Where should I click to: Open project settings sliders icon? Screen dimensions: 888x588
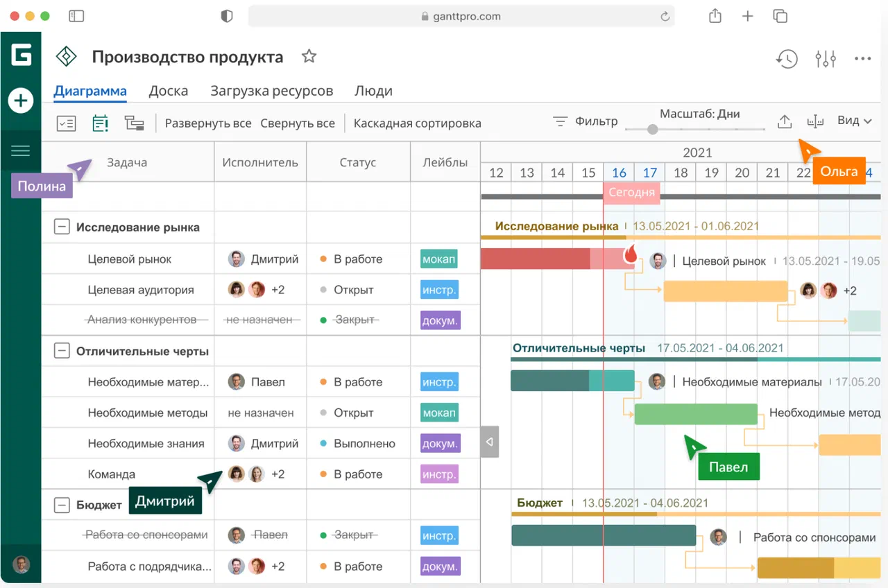tap(825, 59)
